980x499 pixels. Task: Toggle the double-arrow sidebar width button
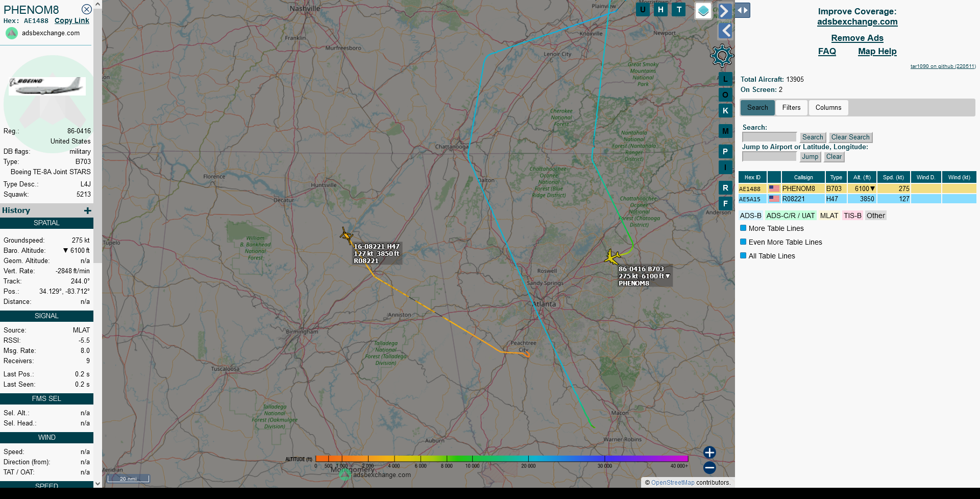[743, 10]
